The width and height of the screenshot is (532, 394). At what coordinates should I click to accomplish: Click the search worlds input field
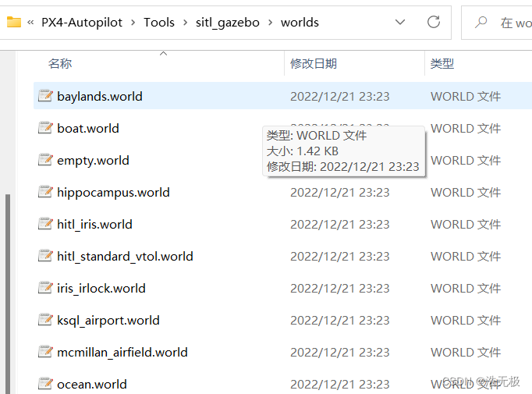pos(515,23)
